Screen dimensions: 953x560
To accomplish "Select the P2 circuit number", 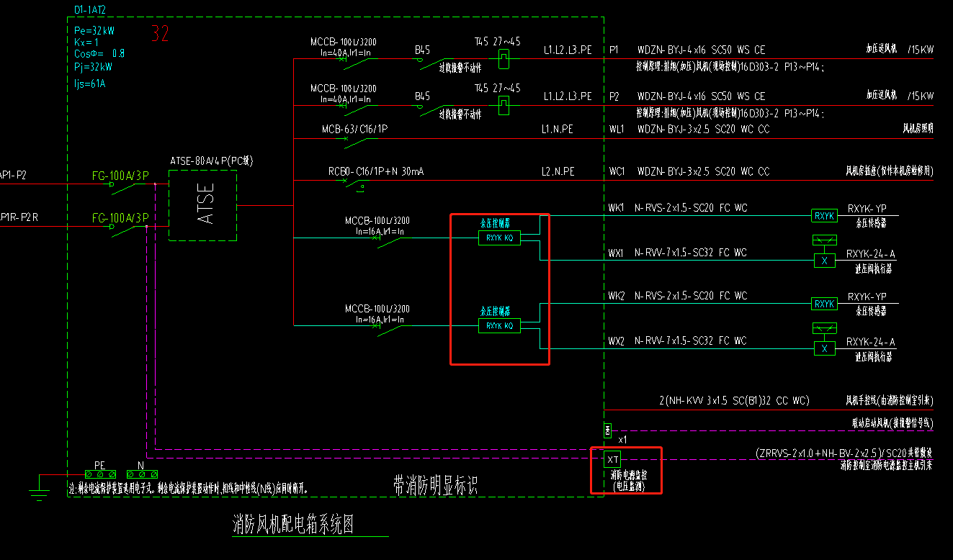I will 614,96.
